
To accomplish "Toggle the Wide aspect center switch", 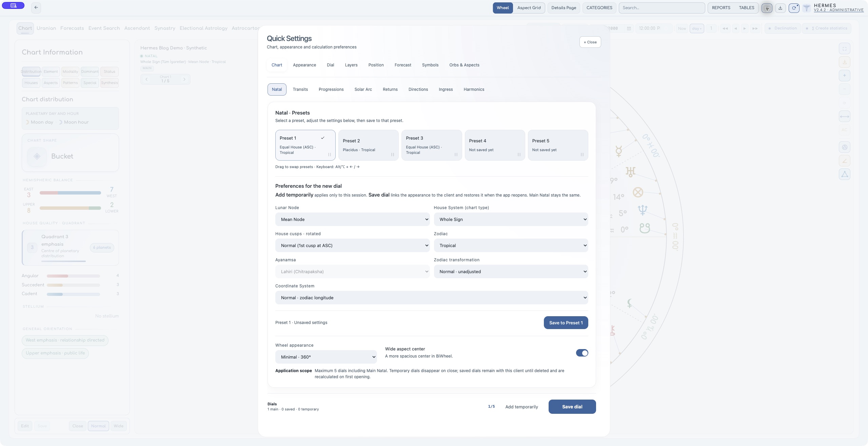I will coord(582,353).
